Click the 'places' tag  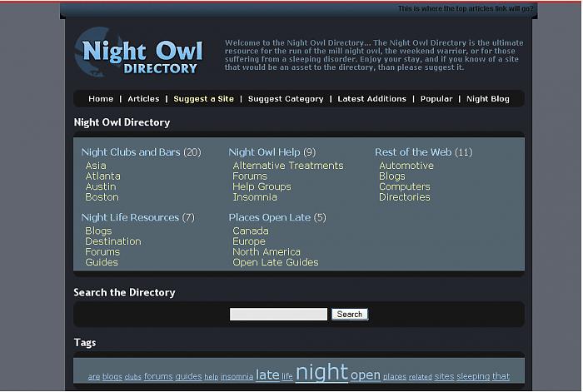click(395, 378)
